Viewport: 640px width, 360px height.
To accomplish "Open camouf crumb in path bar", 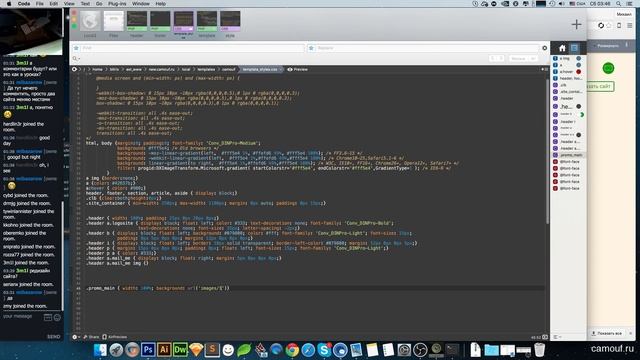I will tap(229, 69).
